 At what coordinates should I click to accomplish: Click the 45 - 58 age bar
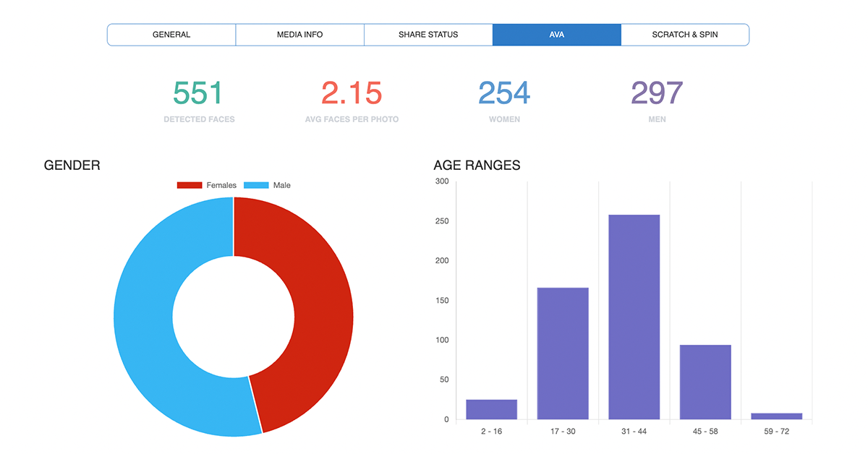pyautogui.click(x=705, y=382)
